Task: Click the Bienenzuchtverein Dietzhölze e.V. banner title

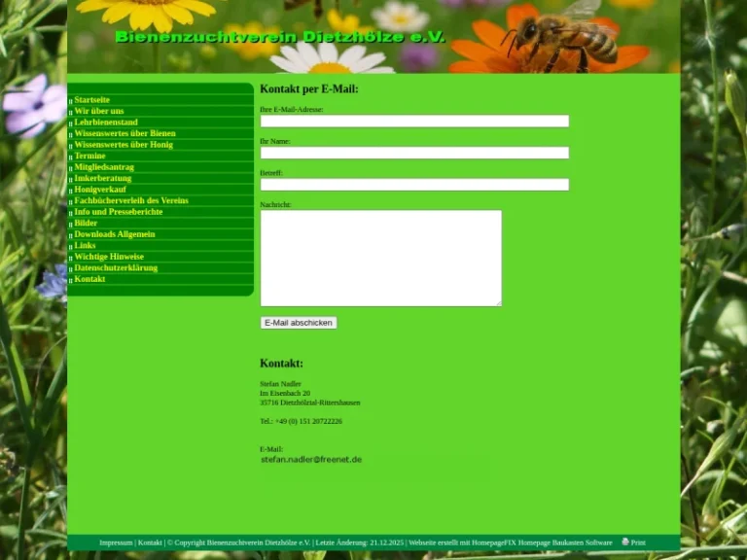Action: [280, 37]
